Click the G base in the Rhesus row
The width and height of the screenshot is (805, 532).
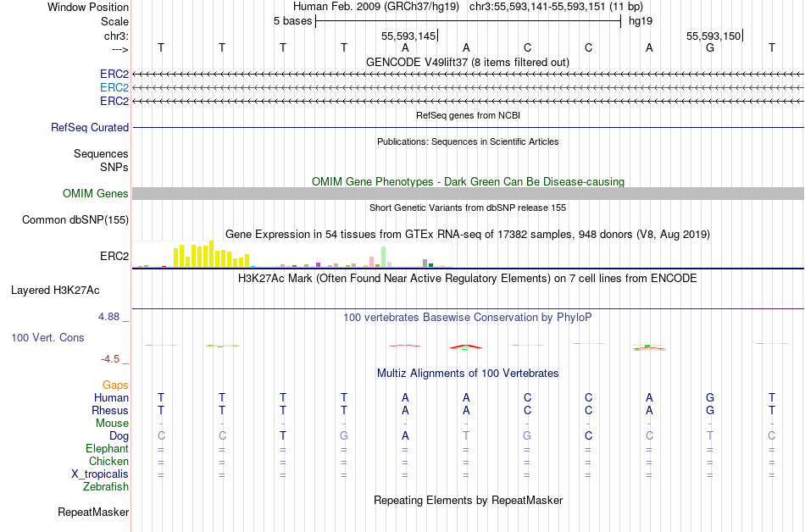pyautogui.click(x=710, y=410)
